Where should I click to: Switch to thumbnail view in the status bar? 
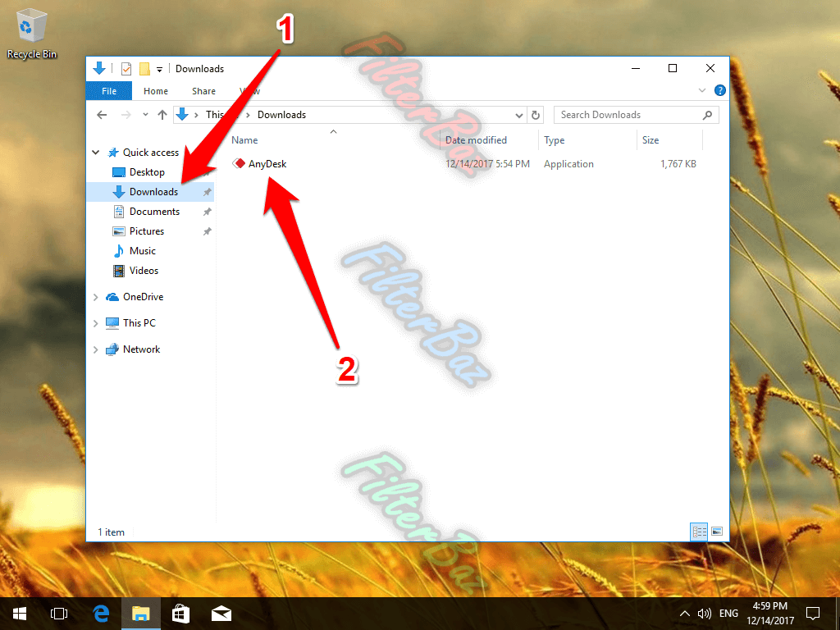point(719,532)
